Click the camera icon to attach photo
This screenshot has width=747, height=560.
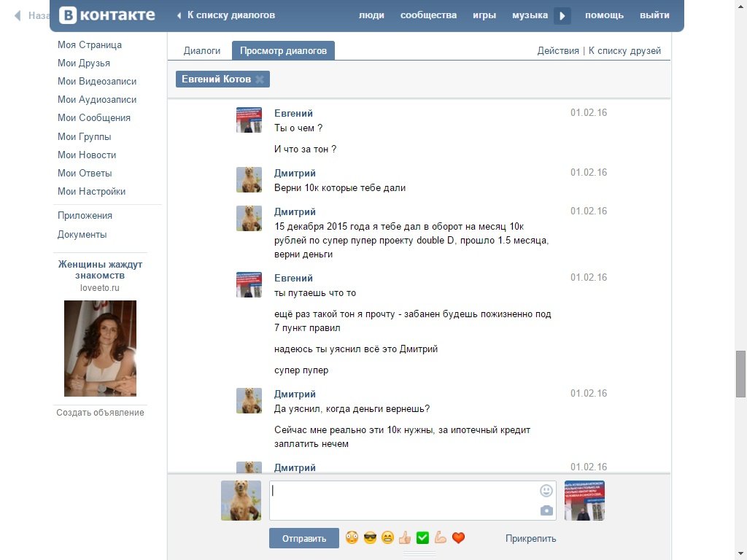546,510
